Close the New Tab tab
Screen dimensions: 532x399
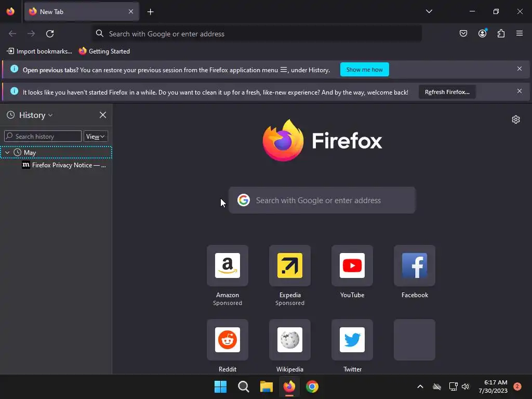pos(130,11)
